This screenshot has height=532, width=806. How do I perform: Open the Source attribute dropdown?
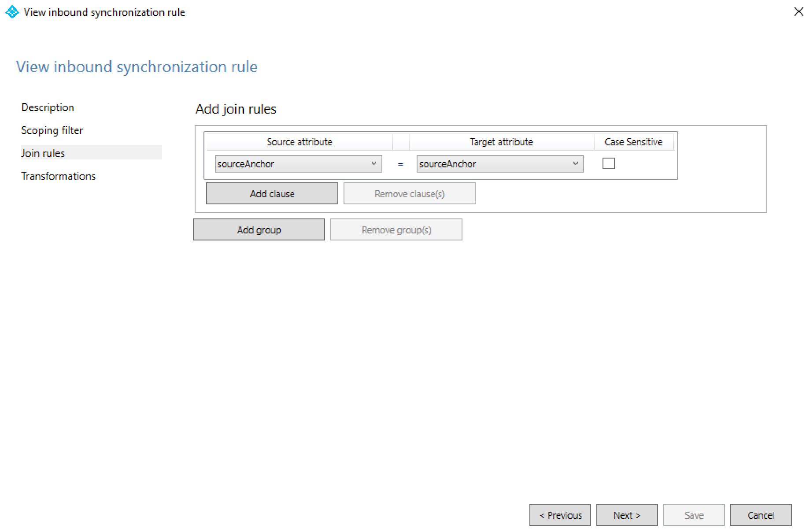(298, 164)
